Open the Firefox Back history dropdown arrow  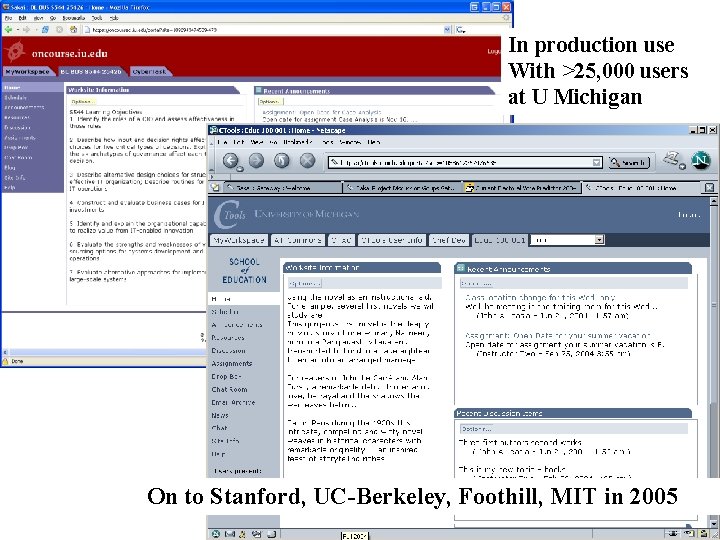pos(17,29)
